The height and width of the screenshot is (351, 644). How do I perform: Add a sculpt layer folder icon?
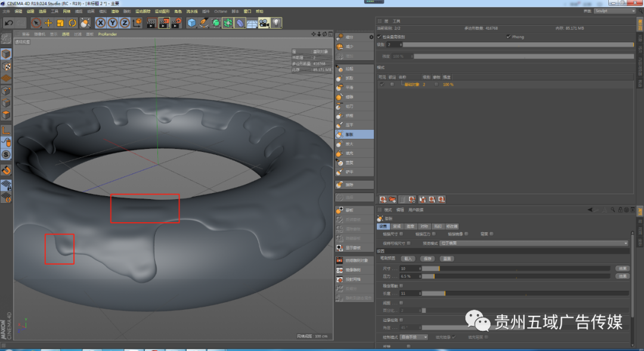(x=392, y=200)
